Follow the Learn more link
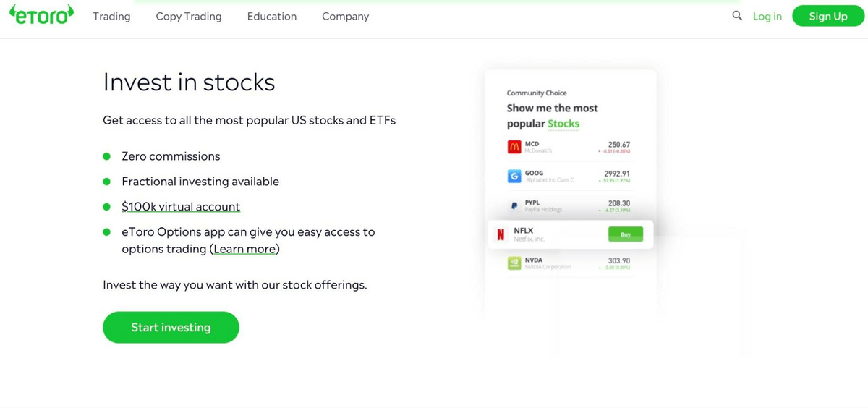Image resolution: width=868 pixels, height=408 pixels. click(244, 249)
